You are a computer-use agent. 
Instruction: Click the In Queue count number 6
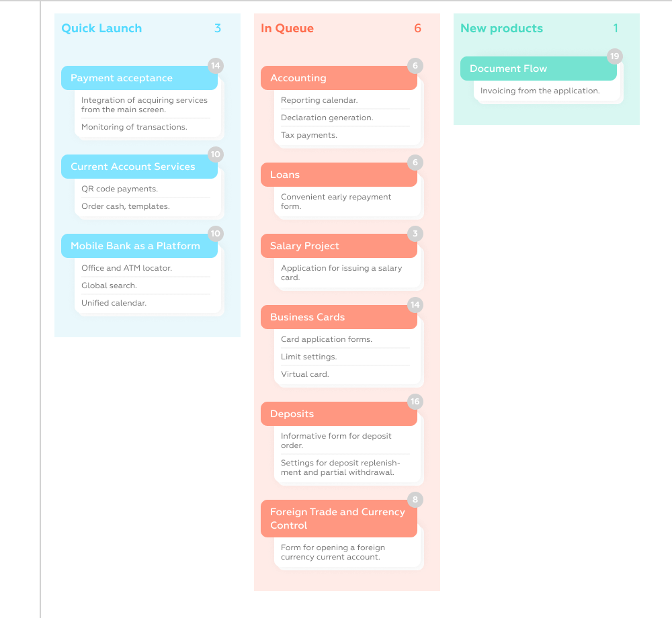click(x=417, y=28)
